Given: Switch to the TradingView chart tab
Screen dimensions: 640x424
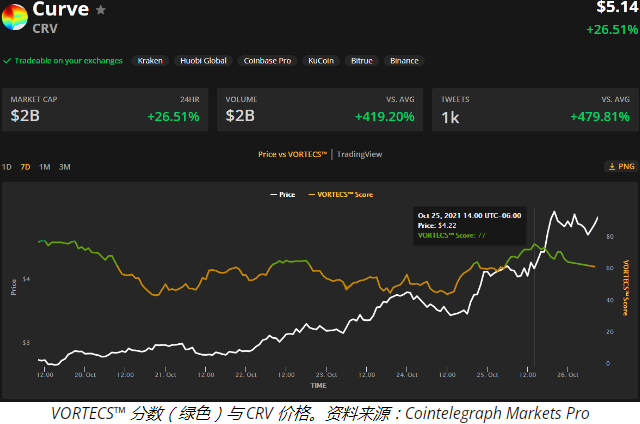Looking at the screenshot, I should pyautogui.click(x=359, y=154).
